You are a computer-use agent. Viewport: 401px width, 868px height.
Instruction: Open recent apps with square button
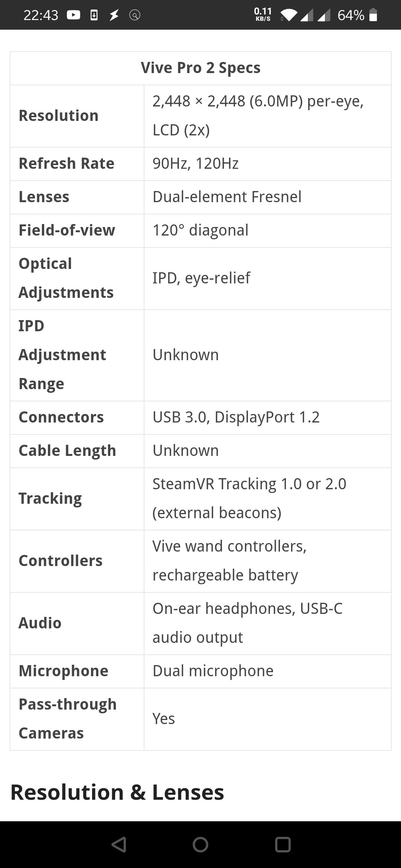pos(283,844)
